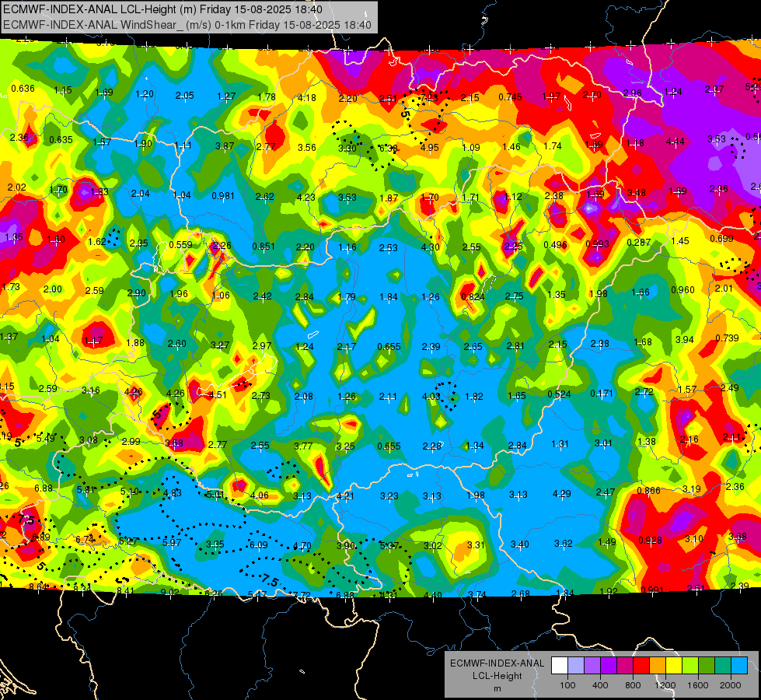
Task: Select the white legend swatch
Action: 560,666
